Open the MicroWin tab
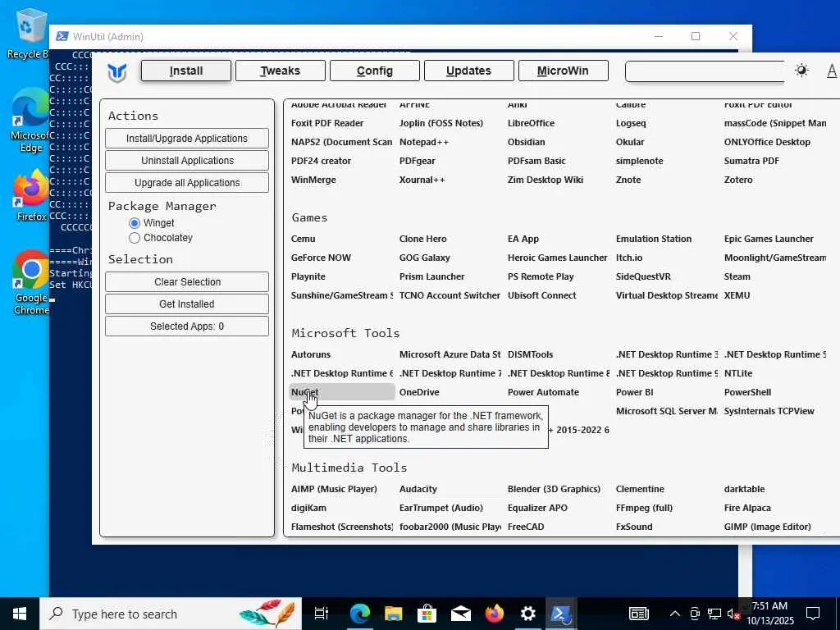The width and height of the screenshot is (840, 630). tap(563, 71)
